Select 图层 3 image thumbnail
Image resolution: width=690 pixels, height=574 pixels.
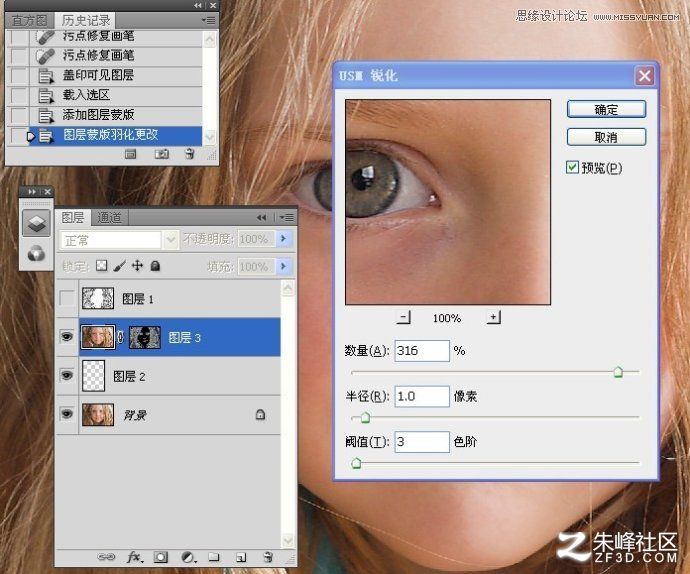point(98,337)
